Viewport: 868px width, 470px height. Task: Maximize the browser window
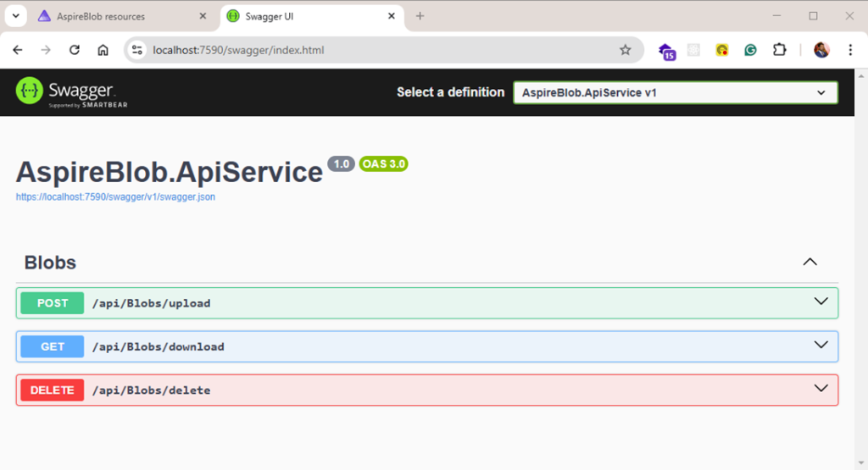click(x=813, y=16)
